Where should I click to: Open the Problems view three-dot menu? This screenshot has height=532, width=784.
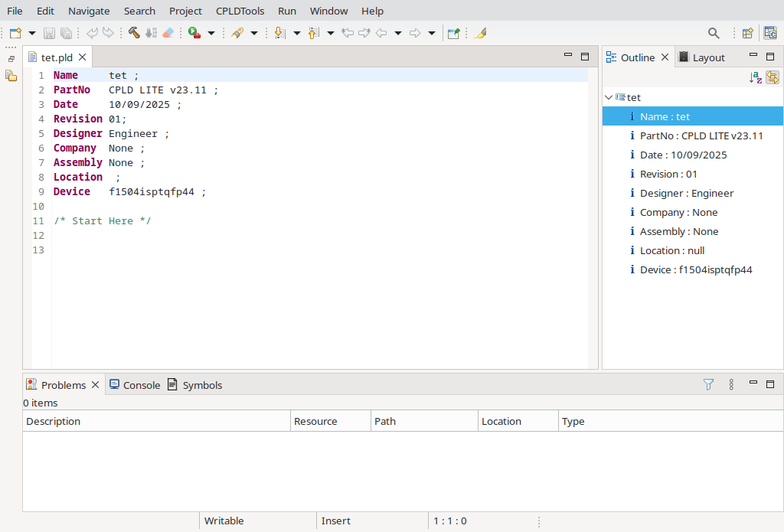[731, 384]
